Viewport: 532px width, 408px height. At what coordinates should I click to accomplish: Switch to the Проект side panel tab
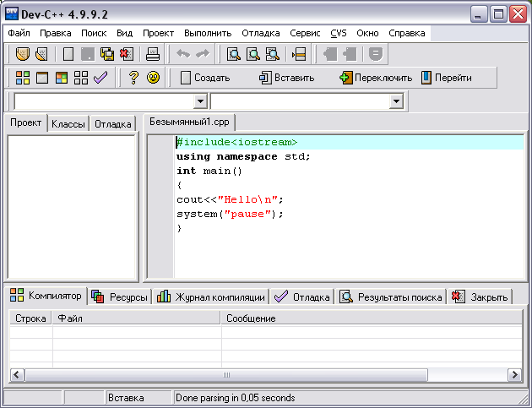26,122
